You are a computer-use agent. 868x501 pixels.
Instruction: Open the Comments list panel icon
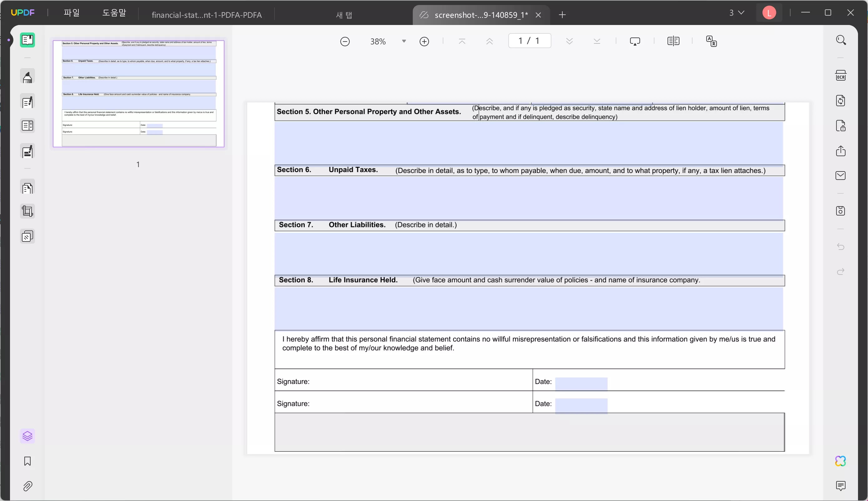point(841,486)
